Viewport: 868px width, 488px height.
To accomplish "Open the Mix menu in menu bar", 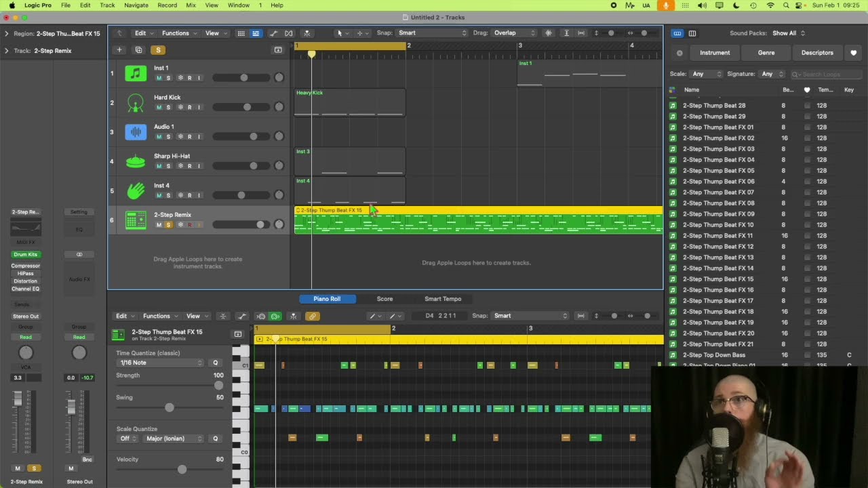I will pos(191,5).
